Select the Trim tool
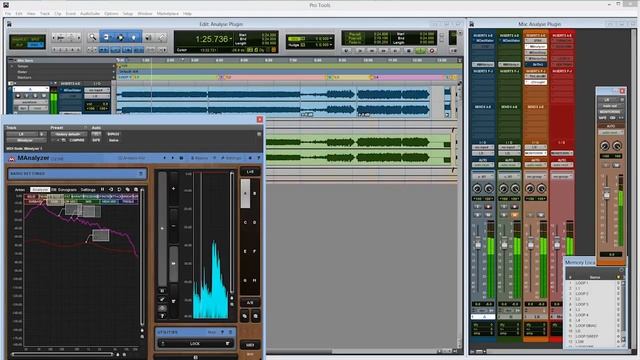Viewport: 640px width, 360px height. click(x=107, y=37)
